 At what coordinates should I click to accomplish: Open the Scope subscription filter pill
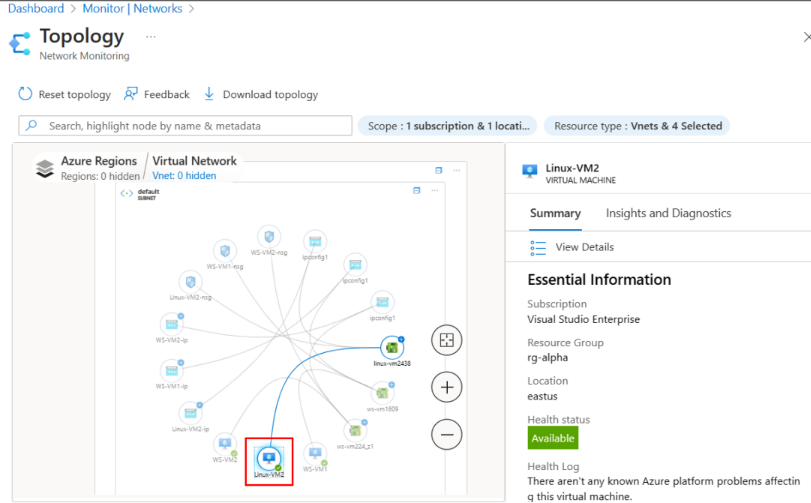coord(447,126)
